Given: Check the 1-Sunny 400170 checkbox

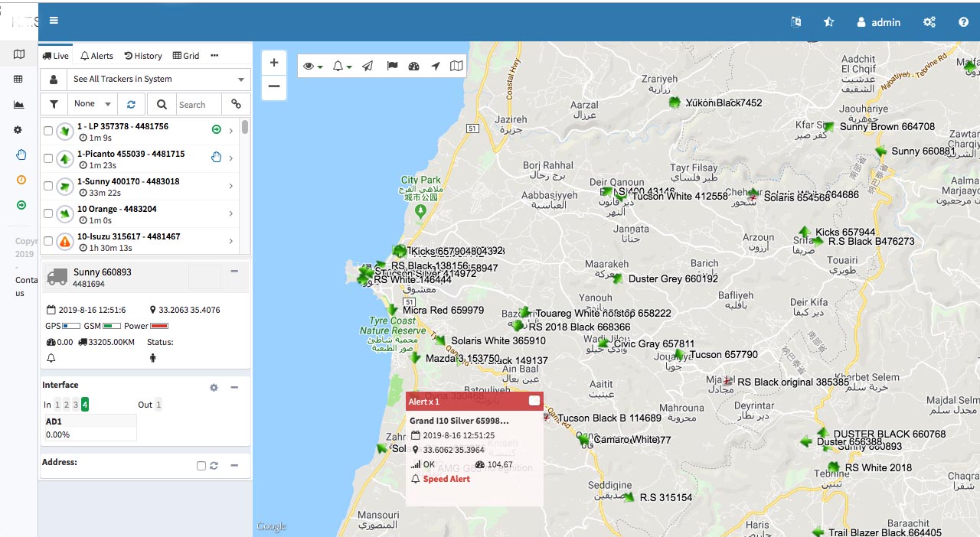Looking at the screenshot, I should (48, 186).
